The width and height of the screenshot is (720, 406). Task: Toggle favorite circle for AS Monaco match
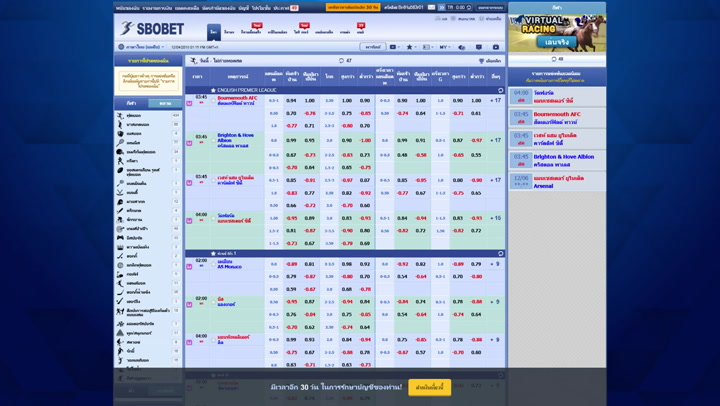click(214, 264)
